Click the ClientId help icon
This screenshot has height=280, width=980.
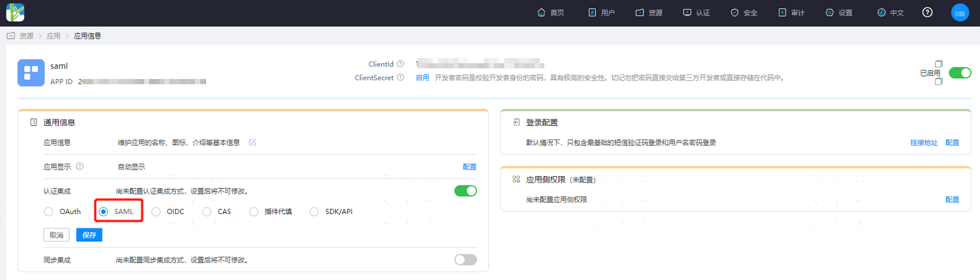pyautogui.click(x=400, y=64)
